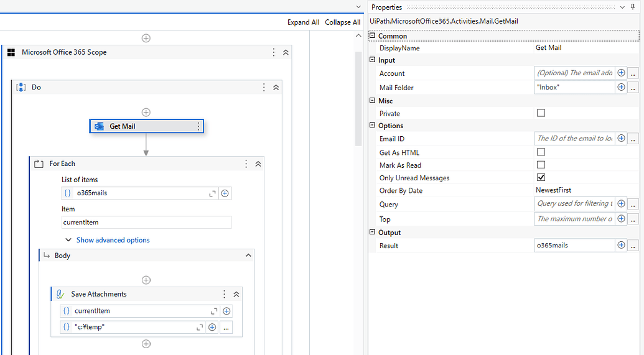Click the Query property field

point(574,203)
